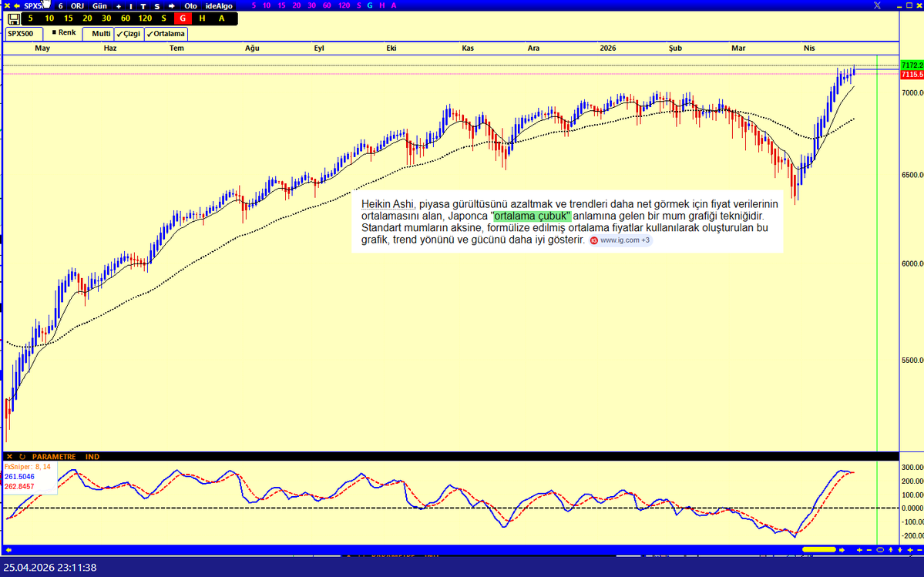924x577 pixels.
Task: Toggle the Ortalama checkbox
Action: point(166,34)
